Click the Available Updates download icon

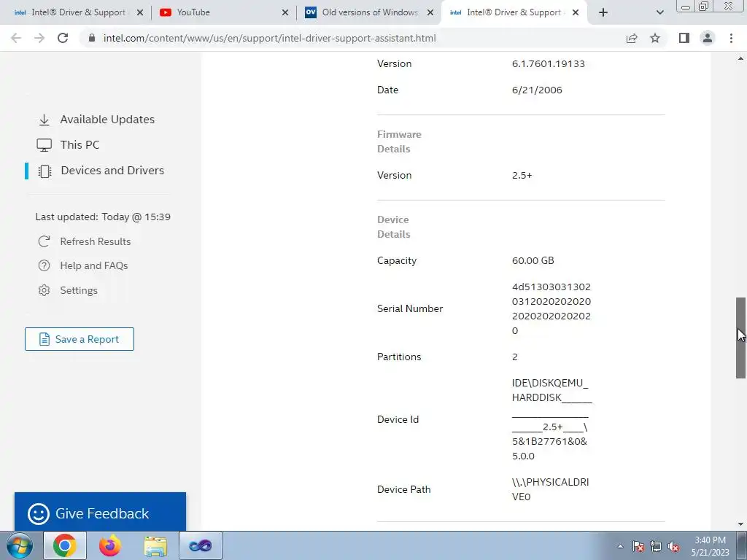point(44,120)
